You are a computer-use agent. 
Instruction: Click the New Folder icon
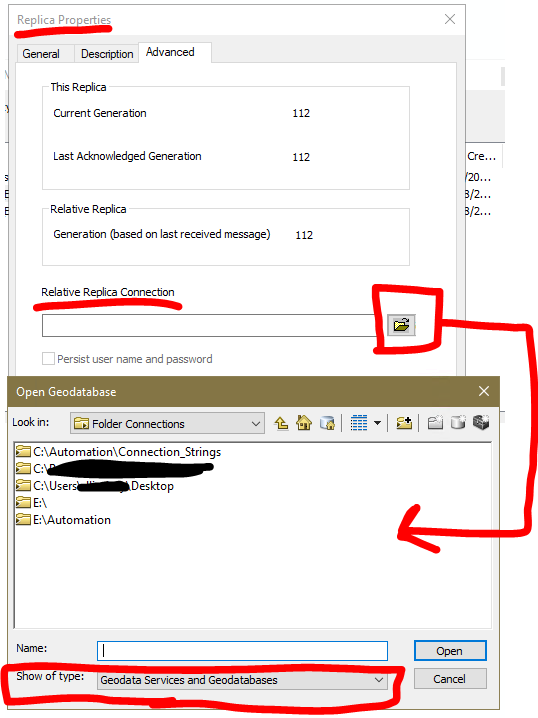435,423
